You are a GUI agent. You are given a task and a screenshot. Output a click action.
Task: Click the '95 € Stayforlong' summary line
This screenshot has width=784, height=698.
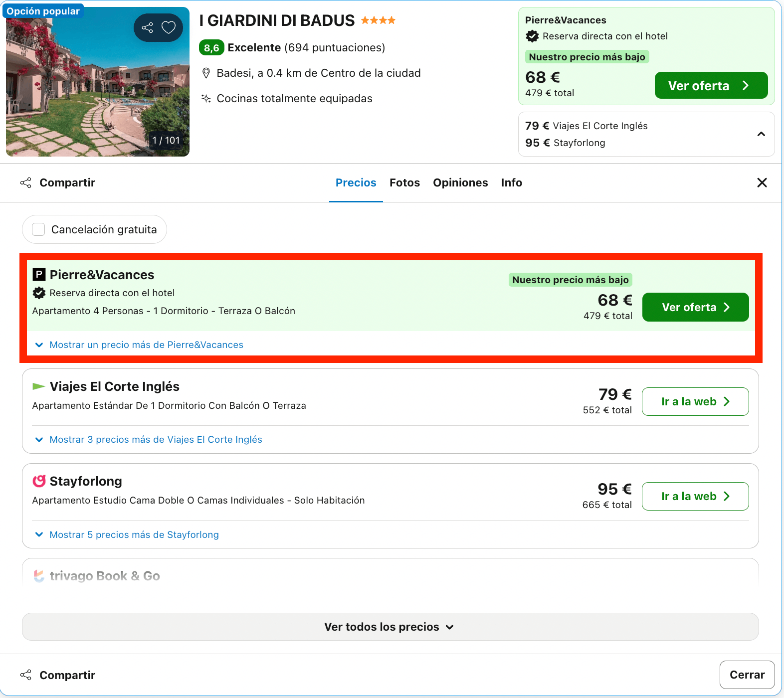[x=565, y=143]
